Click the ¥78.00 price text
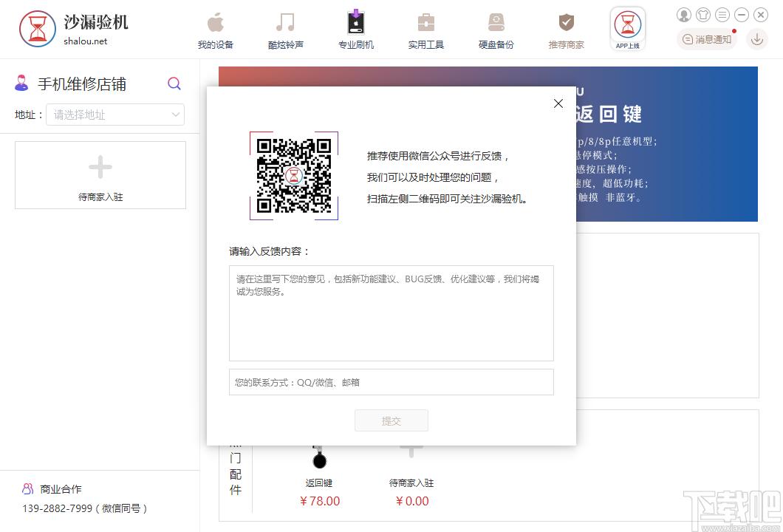 click(x=320, y=501)
